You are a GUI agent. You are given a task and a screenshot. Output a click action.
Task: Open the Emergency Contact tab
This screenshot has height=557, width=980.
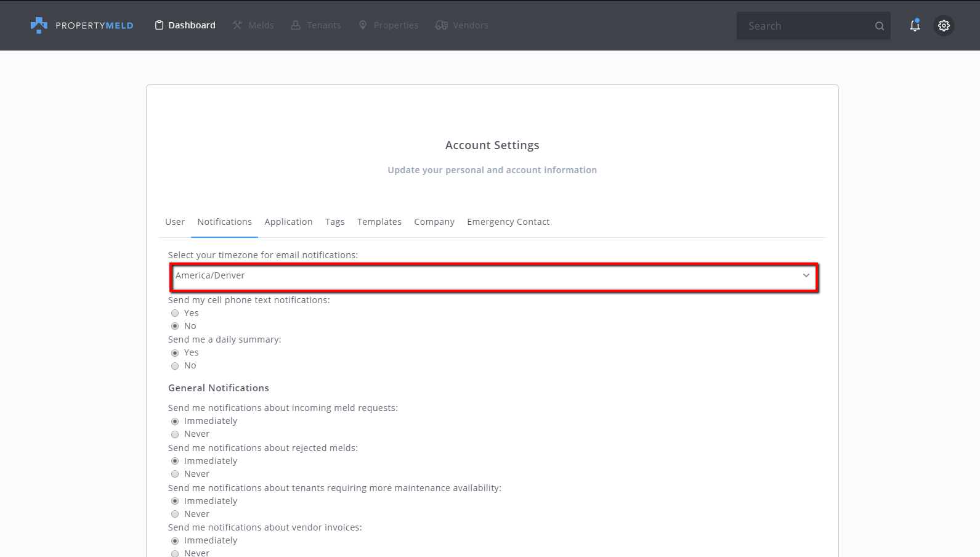coord(508,222)
